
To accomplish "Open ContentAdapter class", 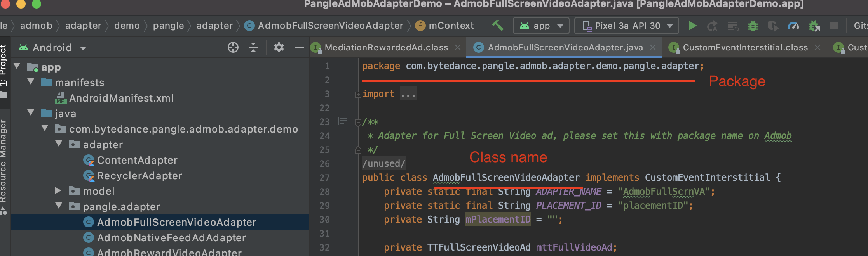I will [137, 160].
